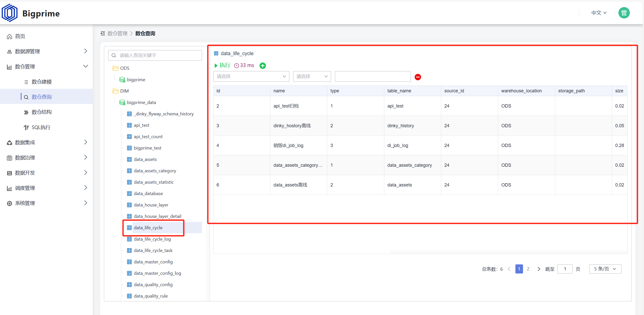Select current page 1 button
644x315 pixels.
coord(519,269)
